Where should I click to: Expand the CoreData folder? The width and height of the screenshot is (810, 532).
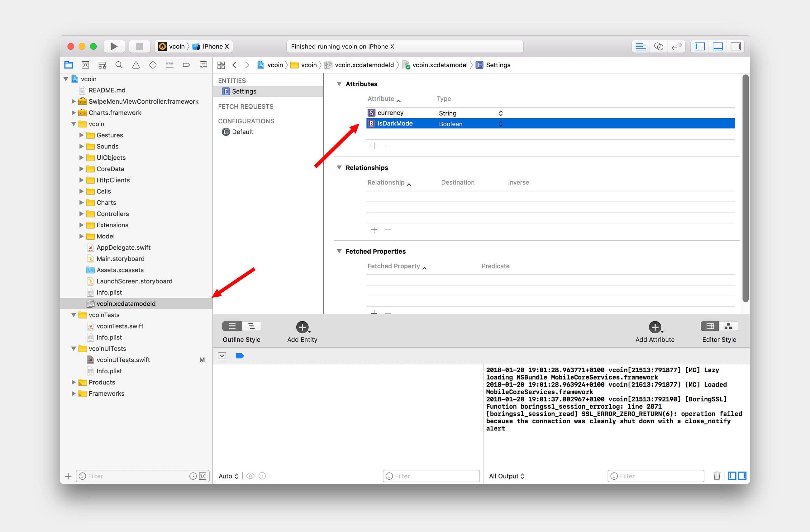(81, 169)
